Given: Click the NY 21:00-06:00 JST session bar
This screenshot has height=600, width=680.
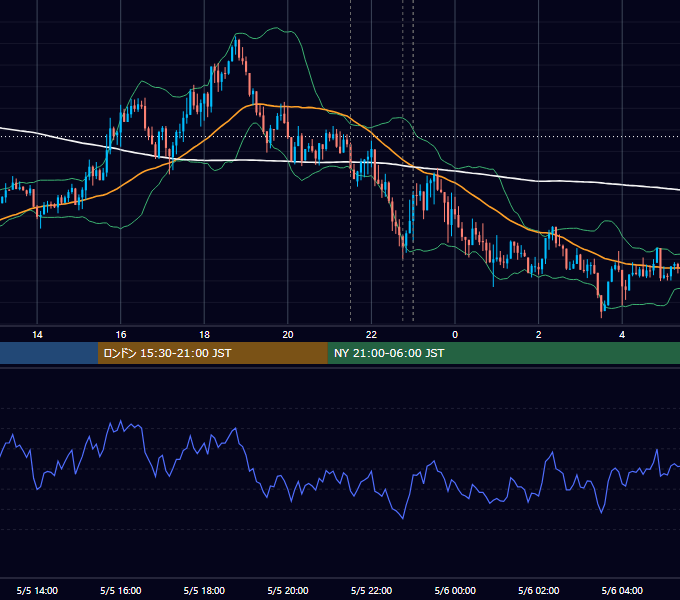Looking at the screenshot, I should [x=503, y=353].
